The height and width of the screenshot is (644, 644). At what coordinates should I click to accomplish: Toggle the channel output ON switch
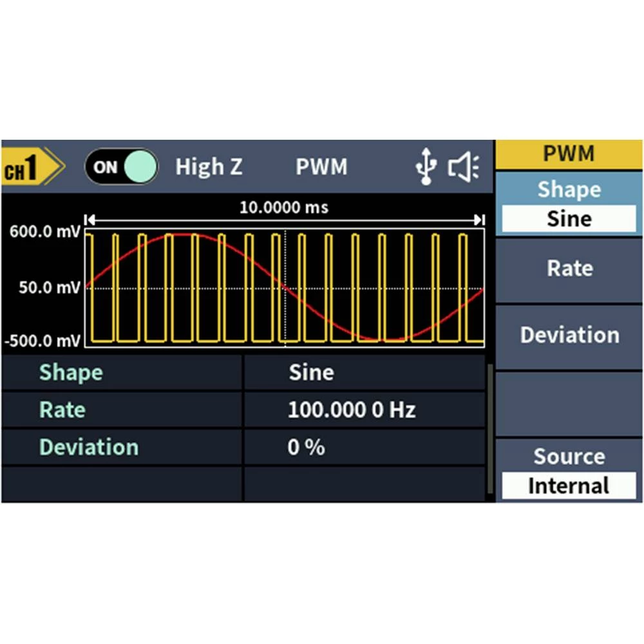121,167
